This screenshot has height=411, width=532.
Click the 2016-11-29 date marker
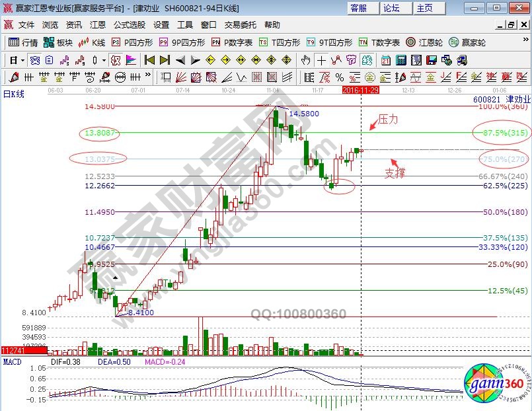[360, 89]
